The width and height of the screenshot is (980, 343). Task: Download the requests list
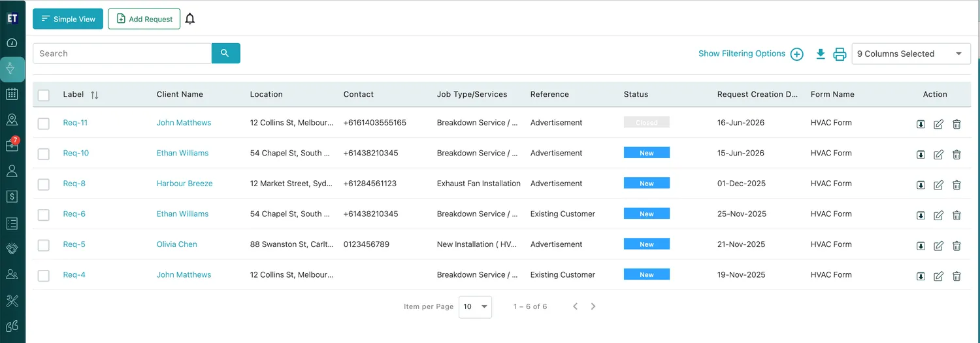tap(821, 54)
